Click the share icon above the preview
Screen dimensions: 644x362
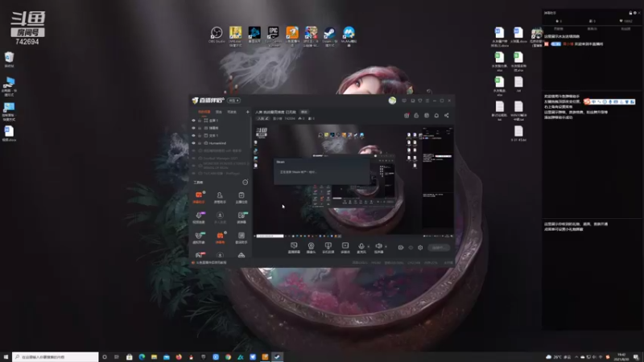tap(447, 115)
